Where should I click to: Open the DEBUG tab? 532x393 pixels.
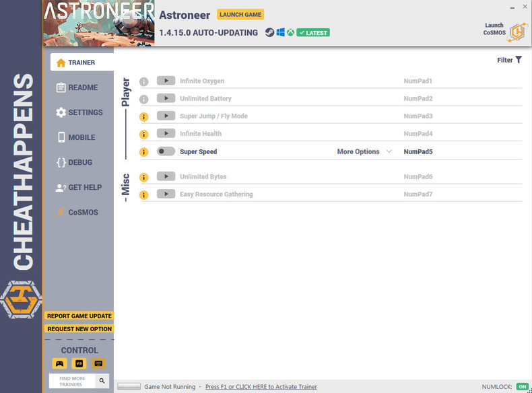[75, 162]
